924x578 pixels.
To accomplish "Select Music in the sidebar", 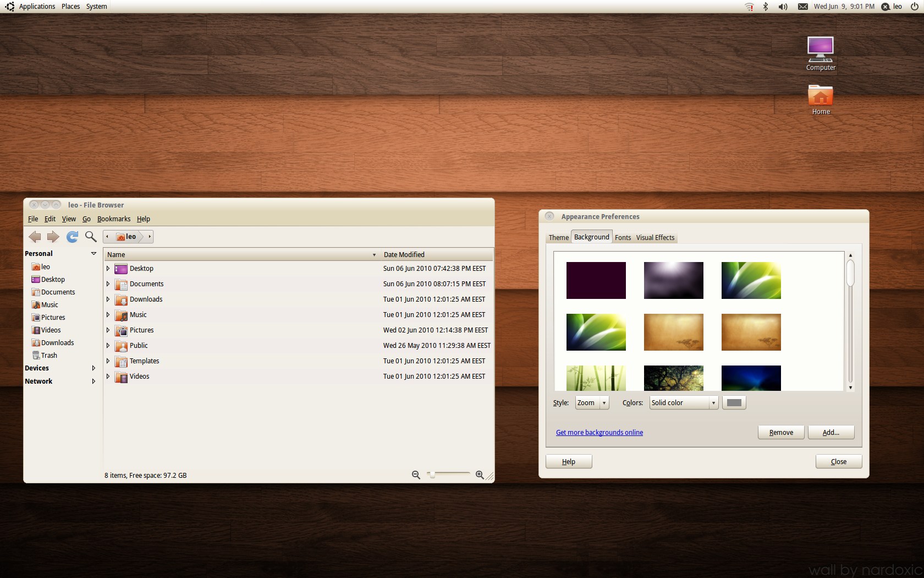I will (x=45, y=305).
